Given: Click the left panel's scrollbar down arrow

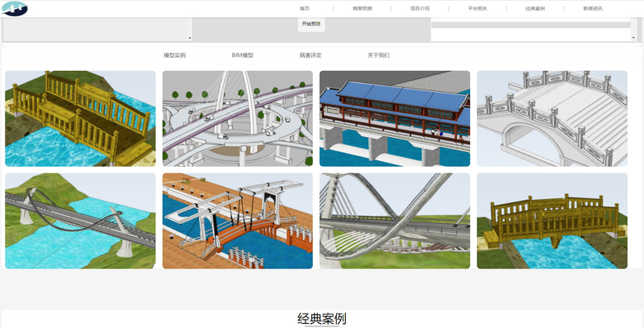Looking at the screenshot, I should (x=190, y=38).
